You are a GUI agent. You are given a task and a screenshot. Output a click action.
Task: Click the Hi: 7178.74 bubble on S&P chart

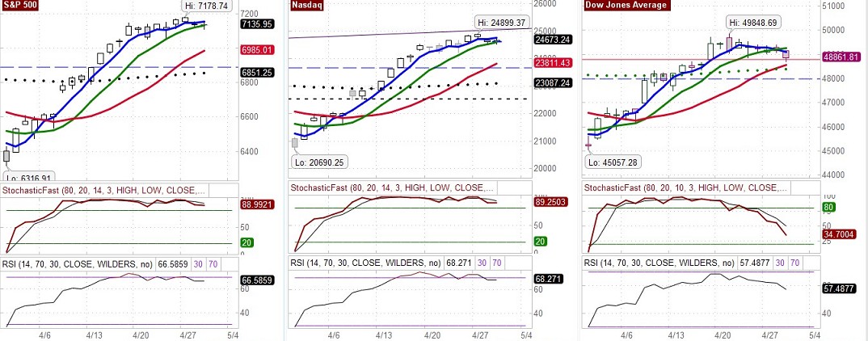coord(205,5)
